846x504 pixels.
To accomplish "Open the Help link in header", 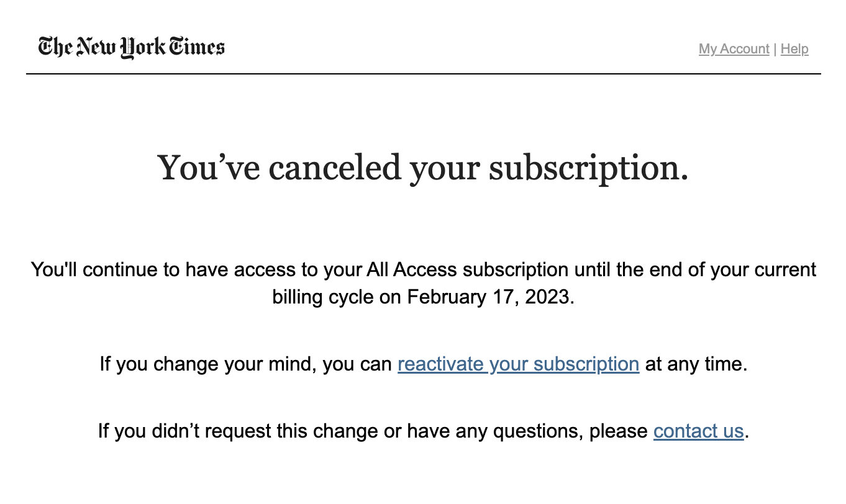I will tap(794, 49).
